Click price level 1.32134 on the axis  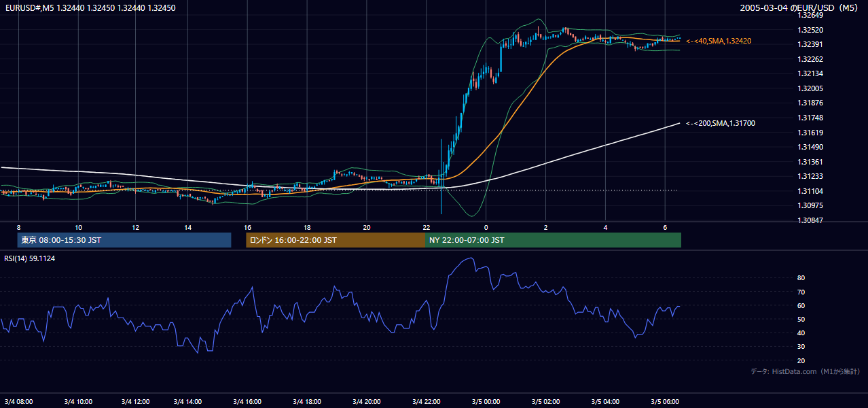click(810, 73)
